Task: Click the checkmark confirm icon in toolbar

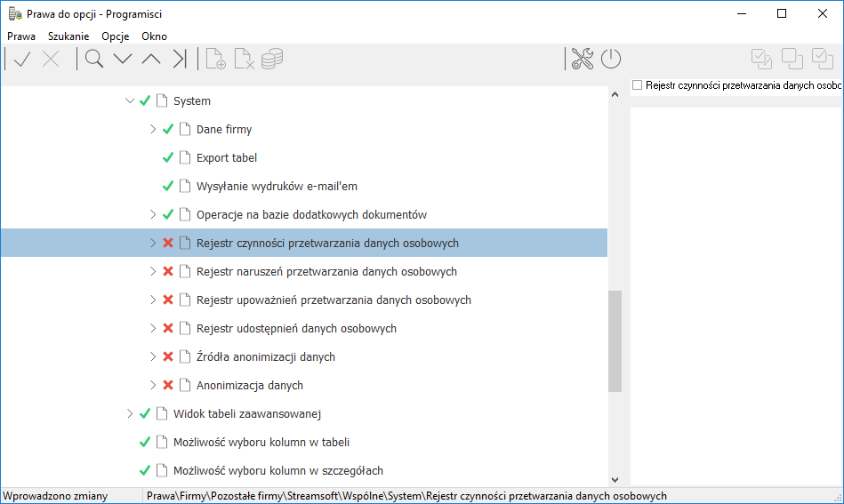Action: (x=22, y=59)
